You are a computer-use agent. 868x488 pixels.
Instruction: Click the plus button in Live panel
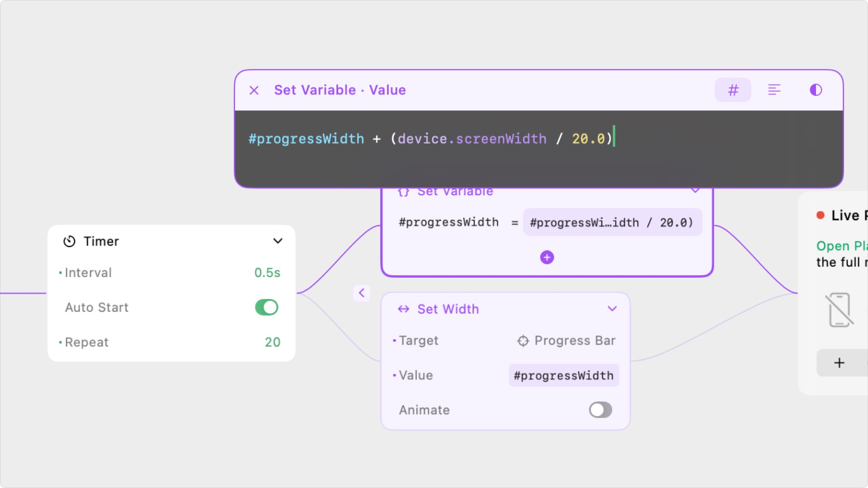[840, 363]
